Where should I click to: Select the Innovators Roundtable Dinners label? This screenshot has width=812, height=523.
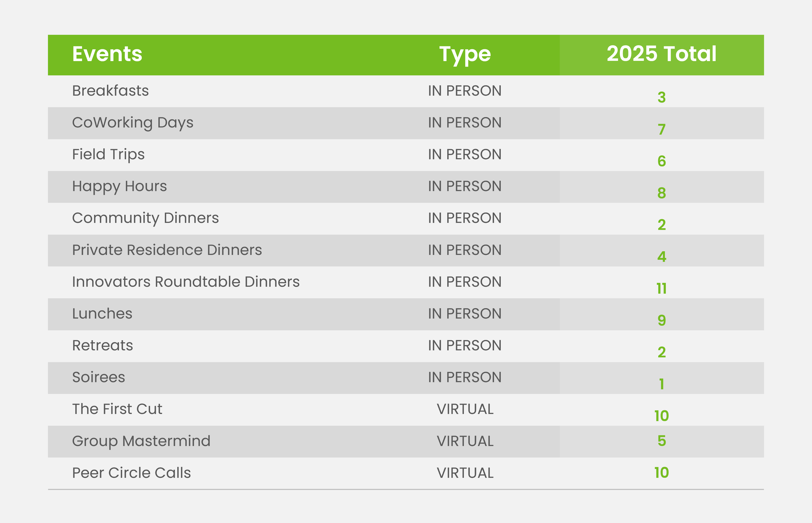click(x=186, y=282)
